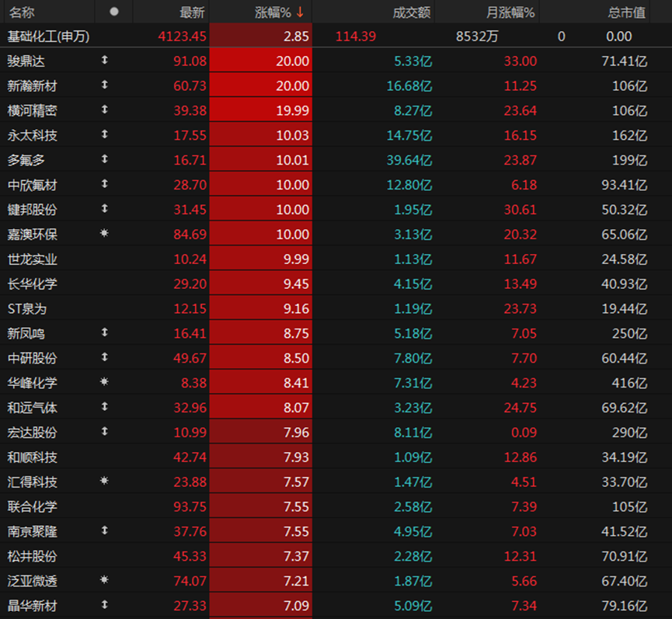Click arrow marker icon beside 中欣氟材
The height and width of the screenshot is (619, 672).
104,184
